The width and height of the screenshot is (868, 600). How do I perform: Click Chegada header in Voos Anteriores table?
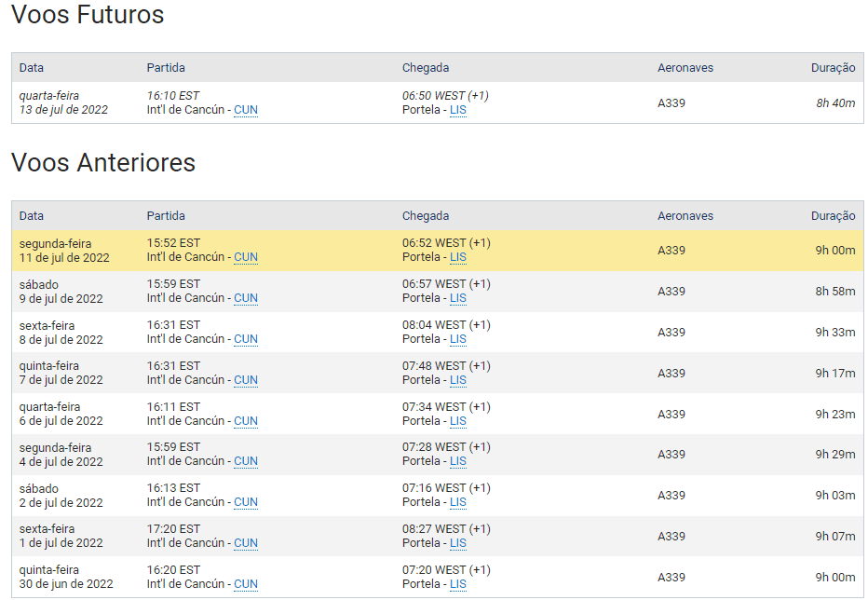pyautogui.click(x=426, y=216)
